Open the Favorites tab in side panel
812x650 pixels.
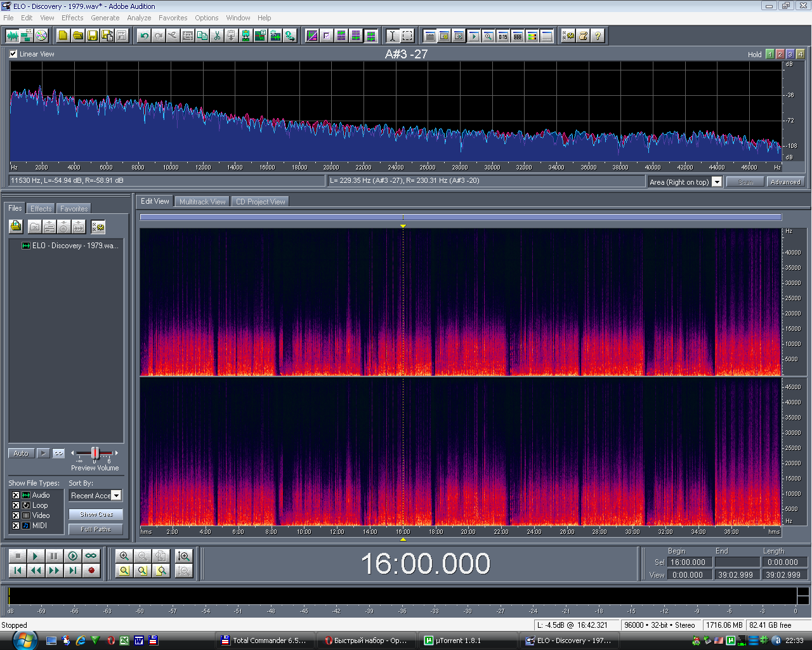(74, 209)
